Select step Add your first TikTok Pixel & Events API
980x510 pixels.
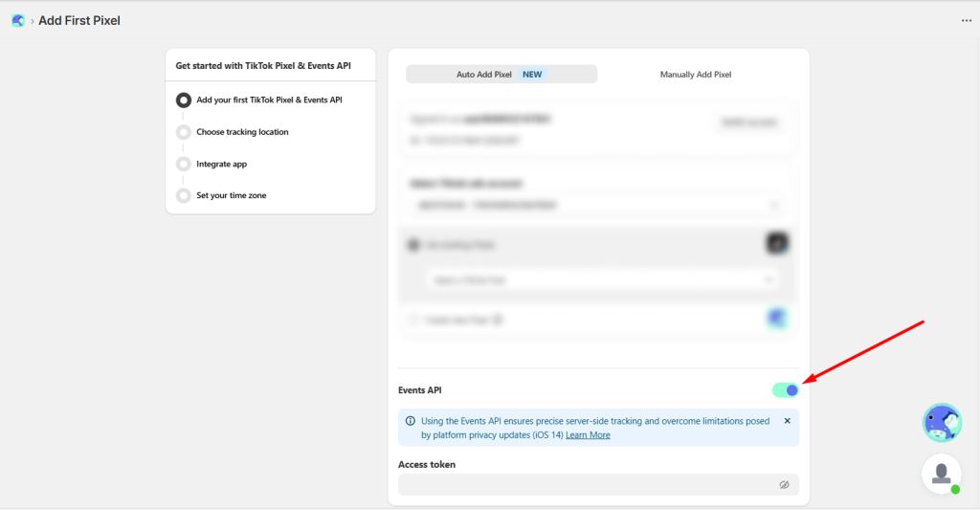(x=260, y=100)
